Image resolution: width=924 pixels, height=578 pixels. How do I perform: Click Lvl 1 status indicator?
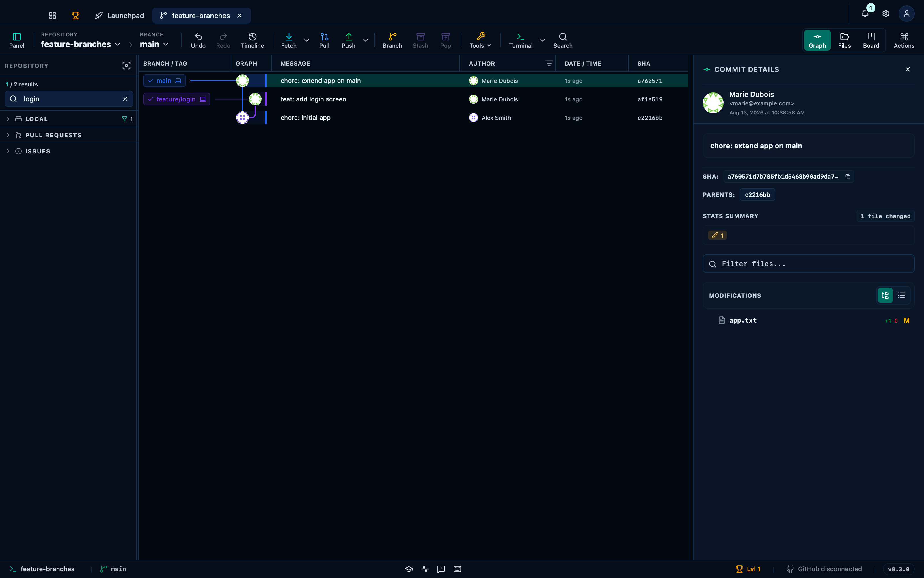click(x=748, y=569)
